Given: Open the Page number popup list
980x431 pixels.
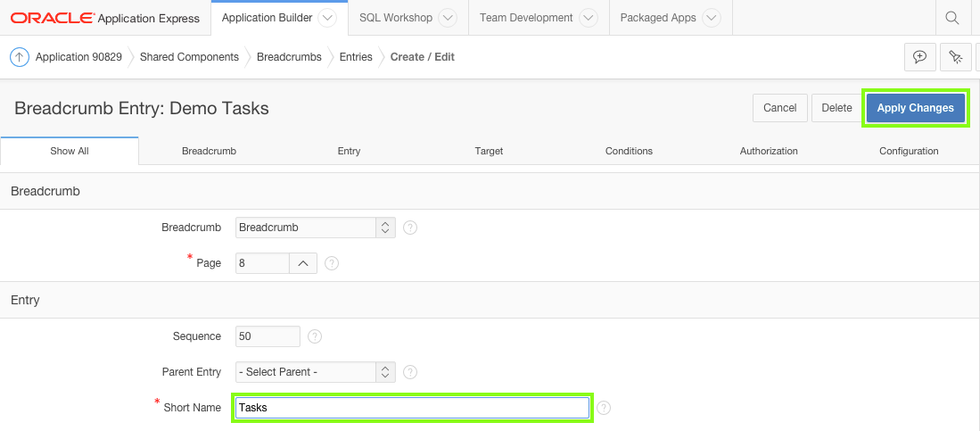Looking at the screenshot, I should pos(303,263).
